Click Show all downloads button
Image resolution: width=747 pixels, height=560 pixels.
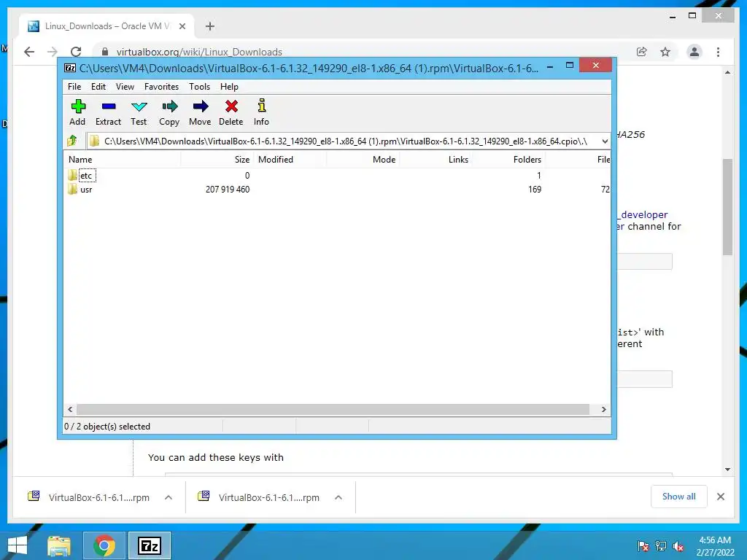[x=679, y=497]
